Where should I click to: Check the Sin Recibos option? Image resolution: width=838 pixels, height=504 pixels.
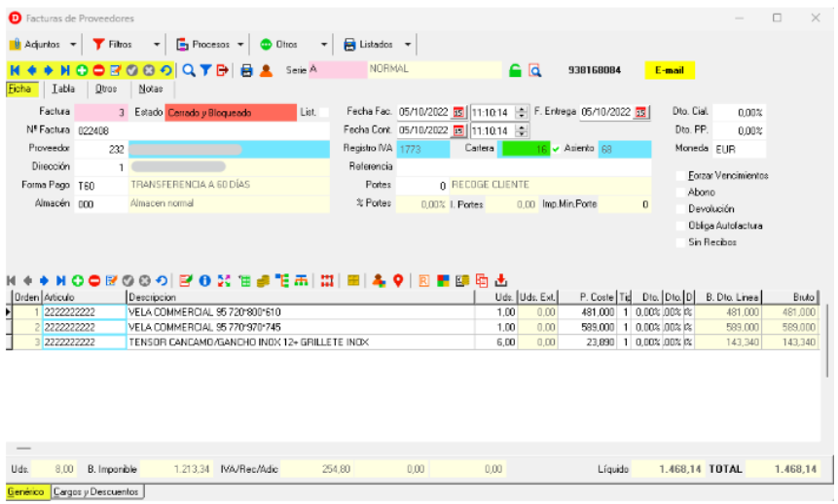(680, 242)
